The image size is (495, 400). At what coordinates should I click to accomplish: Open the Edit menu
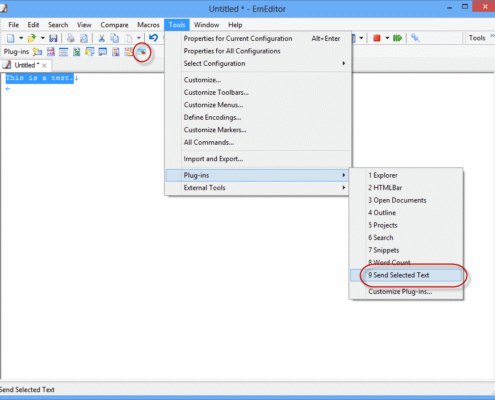coord(33,25)
